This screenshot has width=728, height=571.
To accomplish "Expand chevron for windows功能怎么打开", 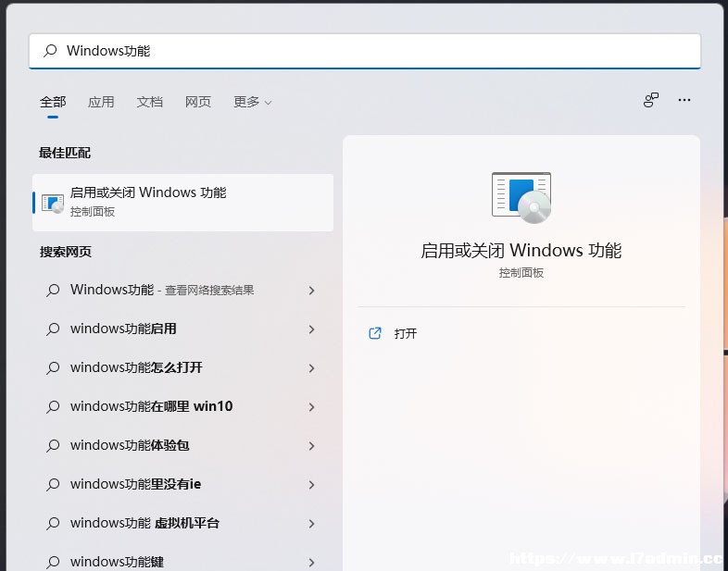I will click(311, 368).
